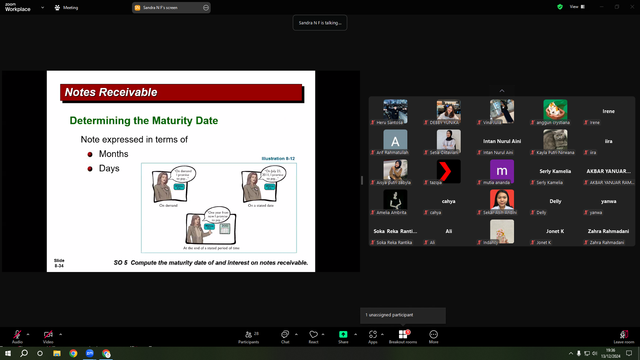Select Intan Nurul Aini's participant tile
The height and width of the screenshot is (360, 640).
(502, 142)
